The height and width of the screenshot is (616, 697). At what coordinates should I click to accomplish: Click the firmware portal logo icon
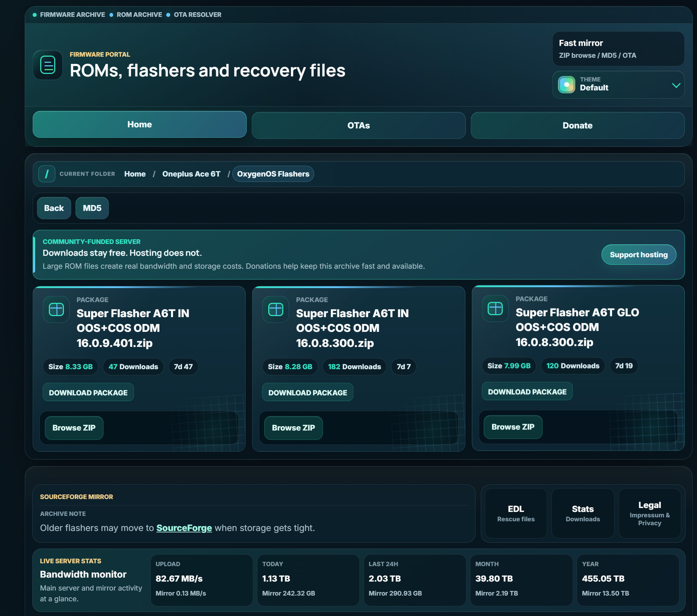tap(48, 65)
